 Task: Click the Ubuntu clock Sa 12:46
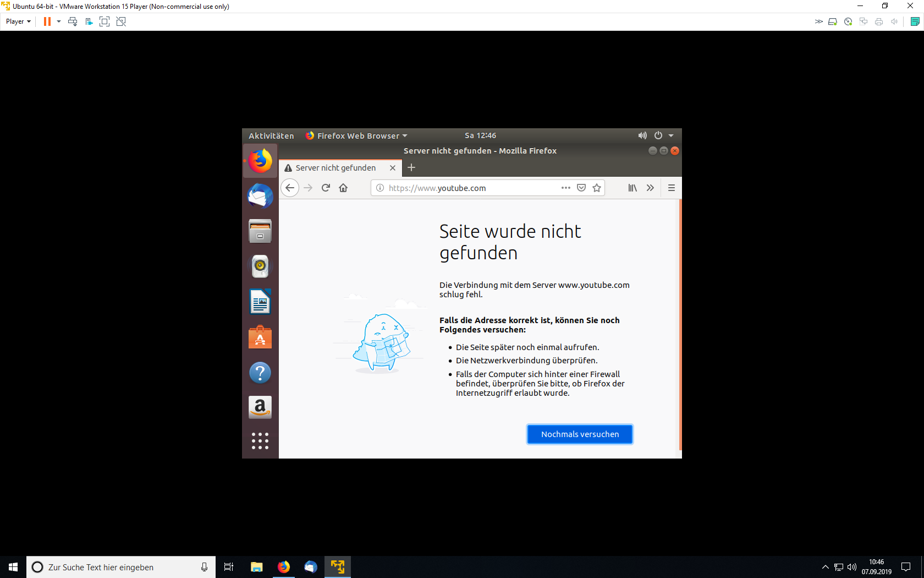480,135
